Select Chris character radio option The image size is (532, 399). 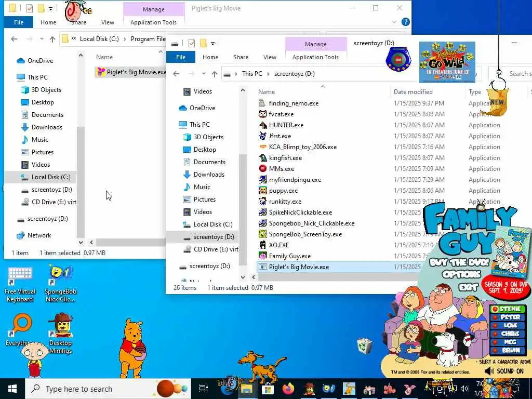tap(507, 334)
